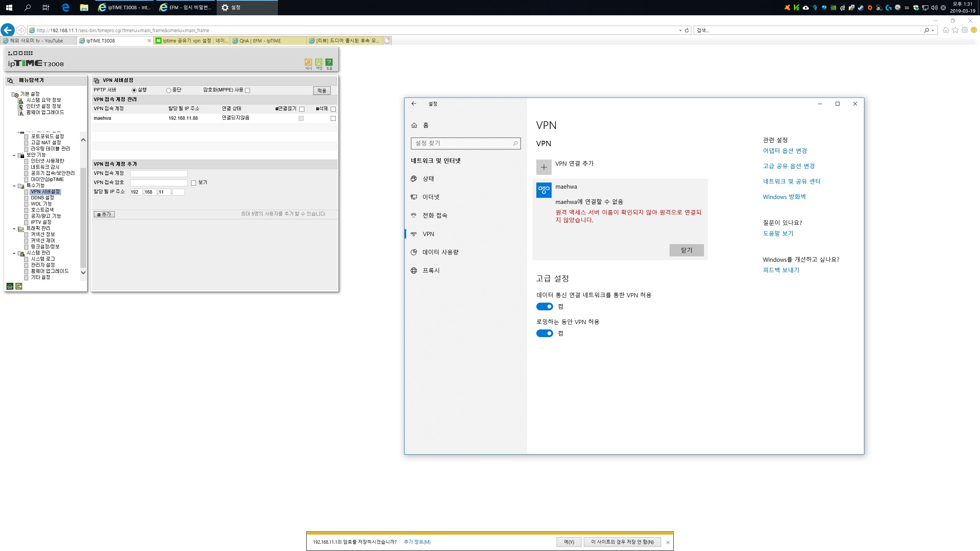Image resolution: width=980 pixels, height=551 pixels.
Task: Collapse the 특수기능 tree group
Action: [14, 186]
